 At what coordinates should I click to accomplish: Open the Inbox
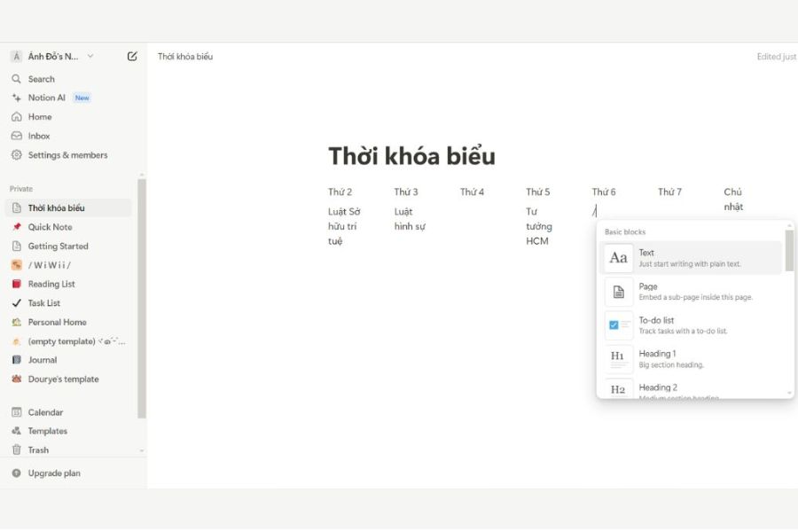click(x=39, y=136)
